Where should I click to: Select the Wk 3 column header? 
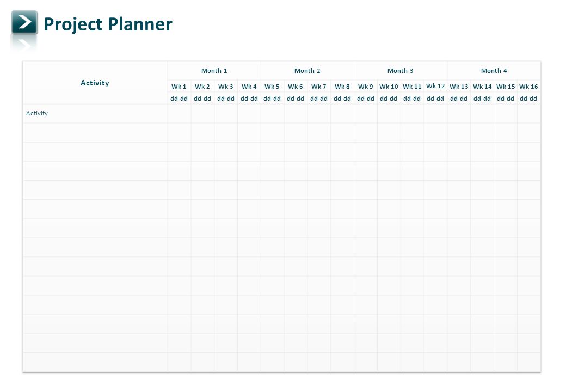click(x=226, y=87)
